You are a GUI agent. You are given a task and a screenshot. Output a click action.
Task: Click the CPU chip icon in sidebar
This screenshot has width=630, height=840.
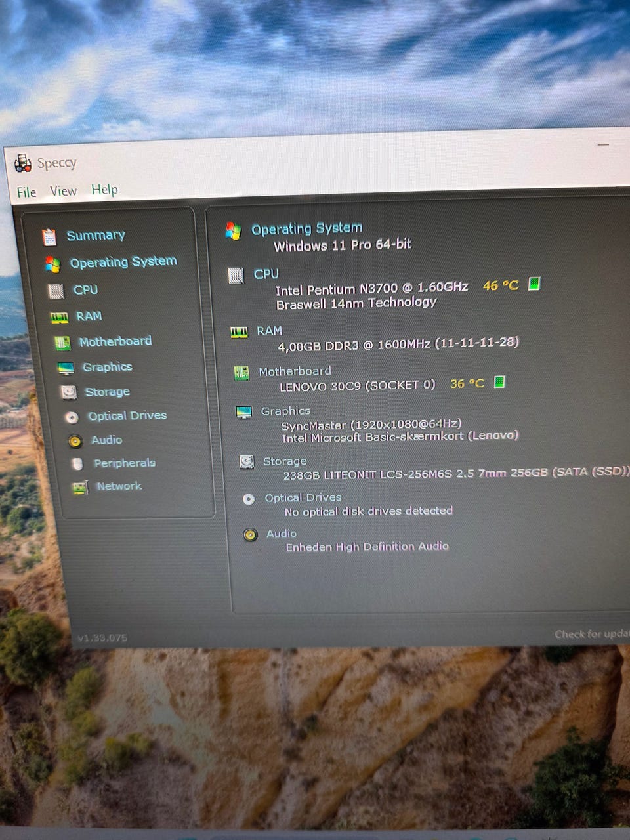56,291
